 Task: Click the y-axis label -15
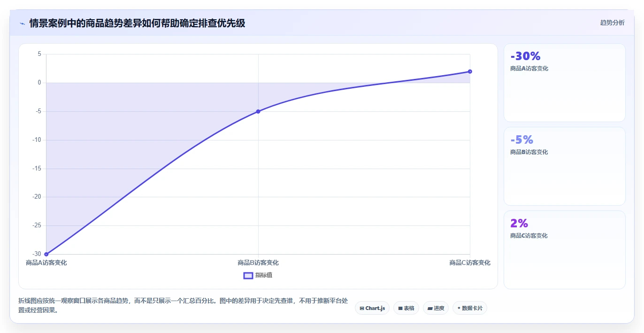pos(36,169)
